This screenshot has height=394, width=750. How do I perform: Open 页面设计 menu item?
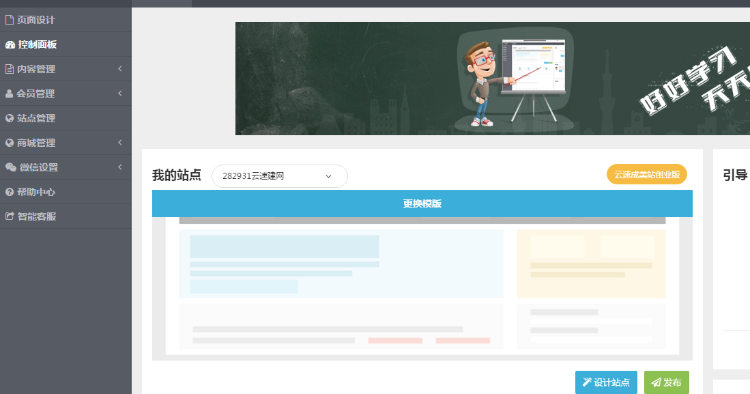(66, 20)
